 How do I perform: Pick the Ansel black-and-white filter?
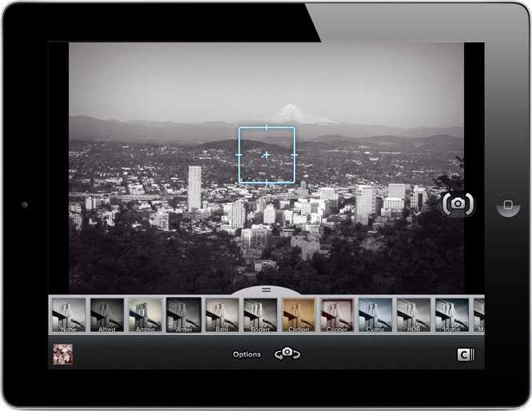(x=184, y=314)
